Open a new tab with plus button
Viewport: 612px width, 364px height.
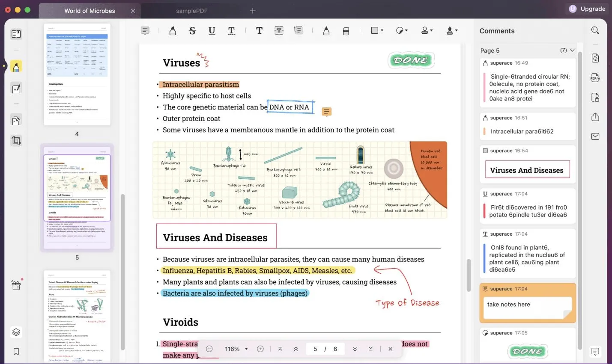tap(253, 11)
